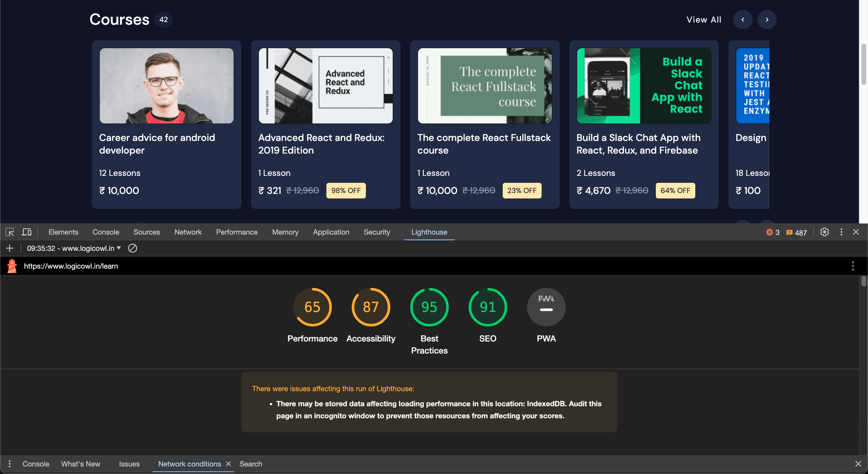Switch to the Application panel tab

point(331,232)
